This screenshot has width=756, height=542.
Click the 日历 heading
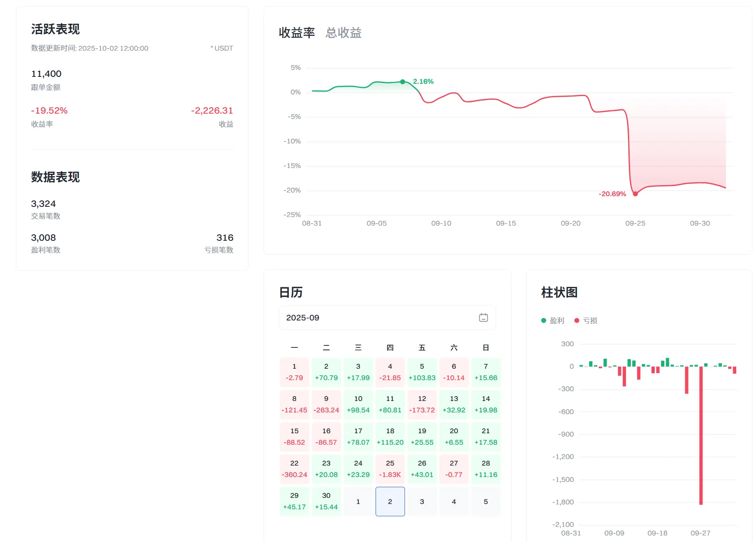click(x=291, y=292)
